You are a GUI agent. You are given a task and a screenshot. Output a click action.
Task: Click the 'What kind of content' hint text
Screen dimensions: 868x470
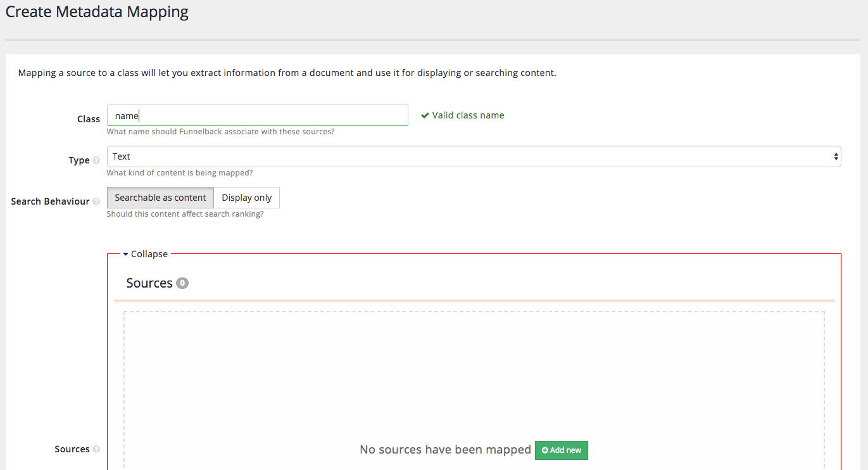click(180, 173)
